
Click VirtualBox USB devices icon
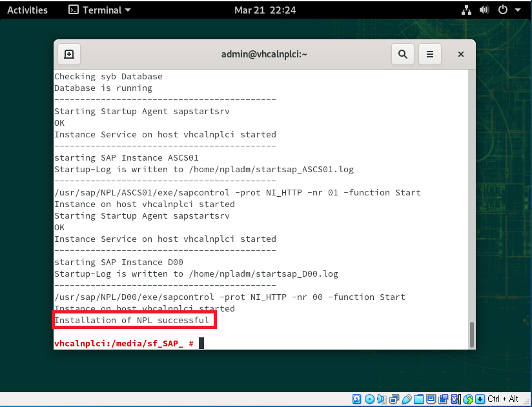pyautogui.click(x=407, y=399)
